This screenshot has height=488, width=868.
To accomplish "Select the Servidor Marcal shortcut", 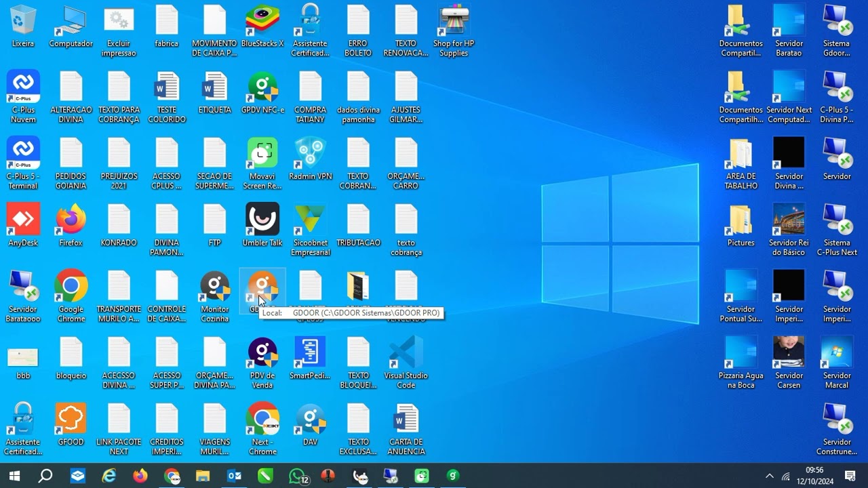I will pos(837,363).
